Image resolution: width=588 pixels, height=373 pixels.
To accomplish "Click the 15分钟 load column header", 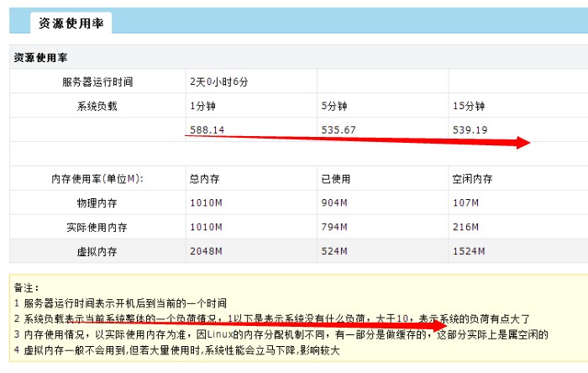I will click(x=469, y=106).
